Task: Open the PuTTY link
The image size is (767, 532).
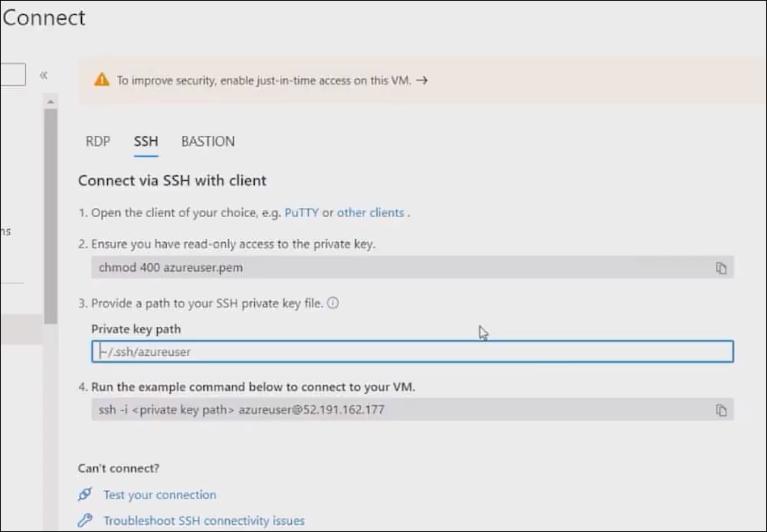Action: click(301, 212)
